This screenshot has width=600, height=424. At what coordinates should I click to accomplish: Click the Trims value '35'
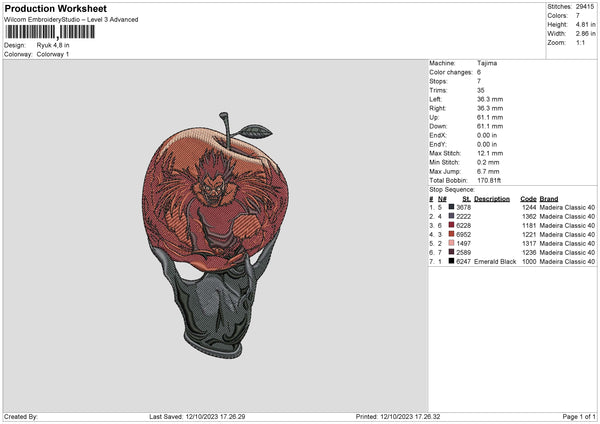point(481,90)
